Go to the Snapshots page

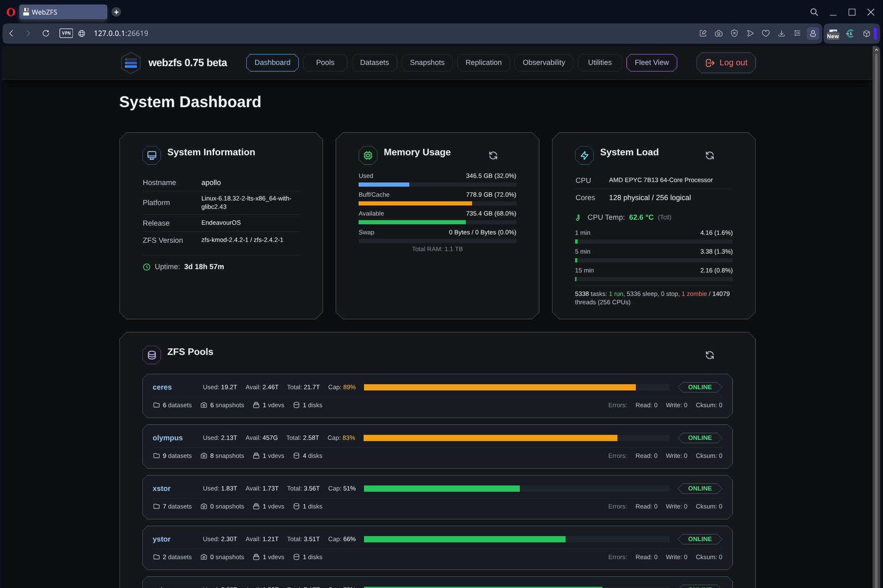click(x=427, y=63)
